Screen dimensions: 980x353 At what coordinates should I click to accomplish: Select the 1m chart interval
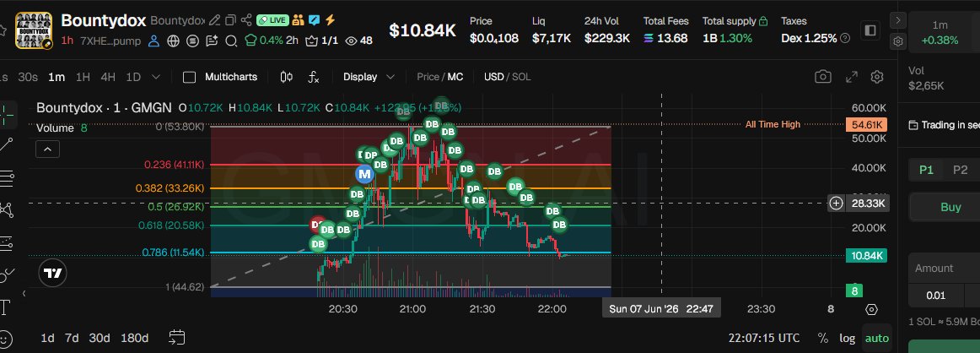tap(57, 77)
